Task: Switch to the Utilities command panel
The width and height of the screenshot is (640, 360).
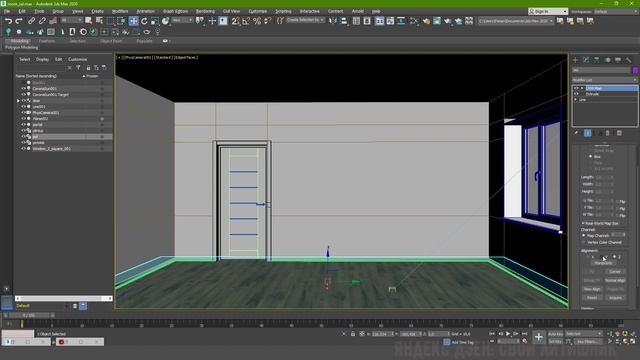Action: [x=629, y=60]
